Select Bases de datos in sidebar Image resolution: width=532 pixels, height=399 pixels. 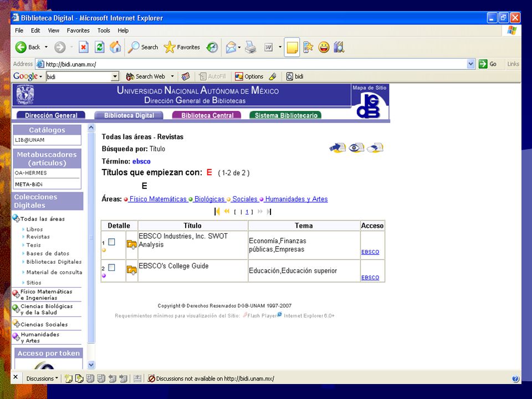(48, 253)
